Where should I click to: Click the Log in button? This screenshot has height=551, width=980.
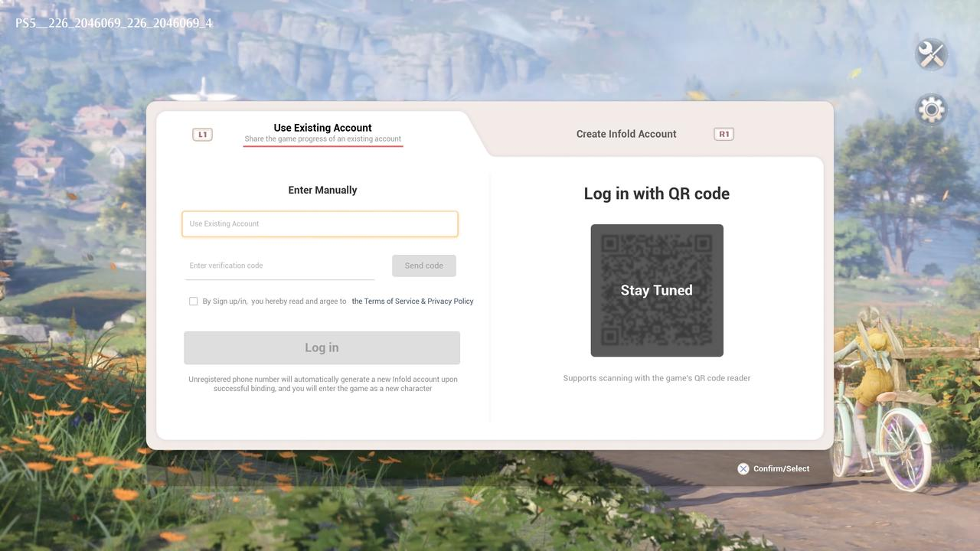[x=322, y=347]
